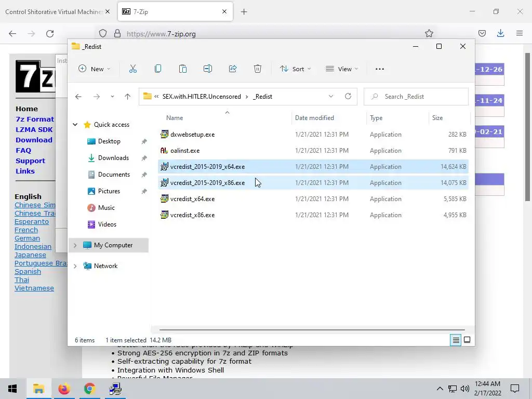Show hidden system tray icons
This screenshot has height=399, width=532.
pyautogui.click(x=440, y=389)
